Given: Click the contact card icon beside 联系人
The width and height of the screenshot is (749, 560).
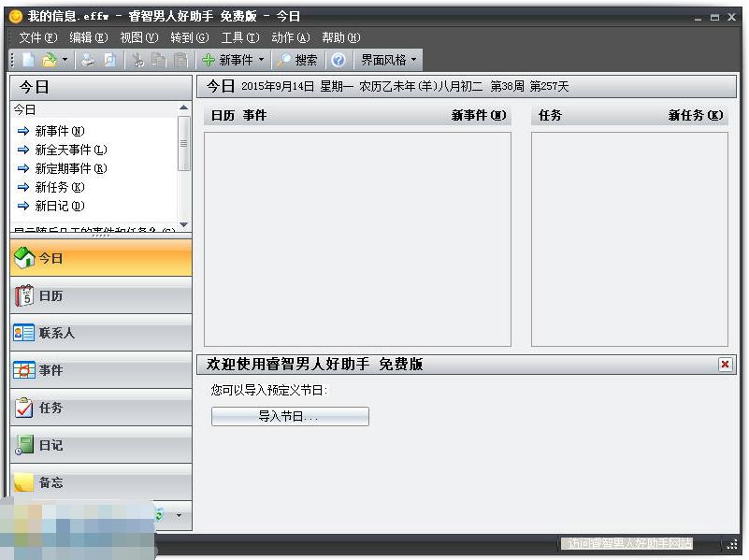Looking at the screenshot, I should [x=24, y=333].
